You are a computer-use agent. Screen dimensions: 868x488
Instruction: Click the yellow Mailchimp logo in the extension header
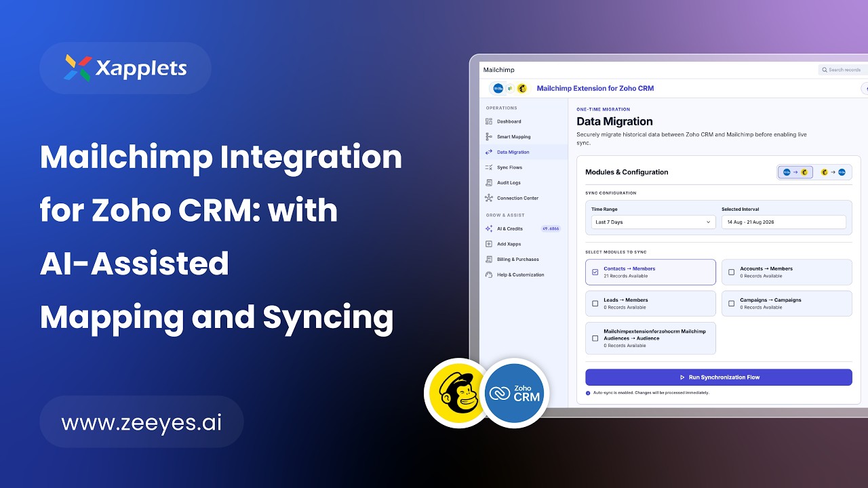(522, 88)
